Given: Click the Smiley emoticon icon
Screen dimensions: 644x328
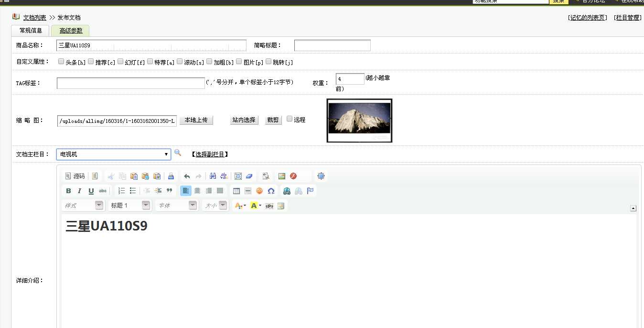Looking at the screenshot, I should pyautogui.click(x=259, y=191).
